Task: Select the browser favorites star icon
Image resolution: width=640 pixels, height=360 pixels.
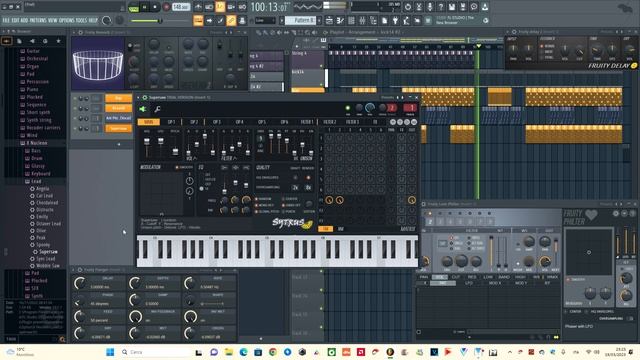Action: click(58, 41)
